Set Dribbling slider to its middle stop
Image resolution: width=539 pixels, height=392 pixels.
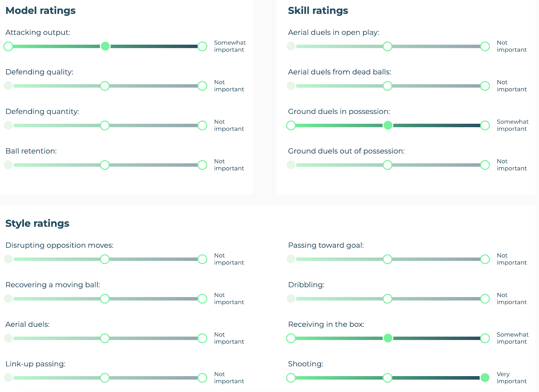387,299
